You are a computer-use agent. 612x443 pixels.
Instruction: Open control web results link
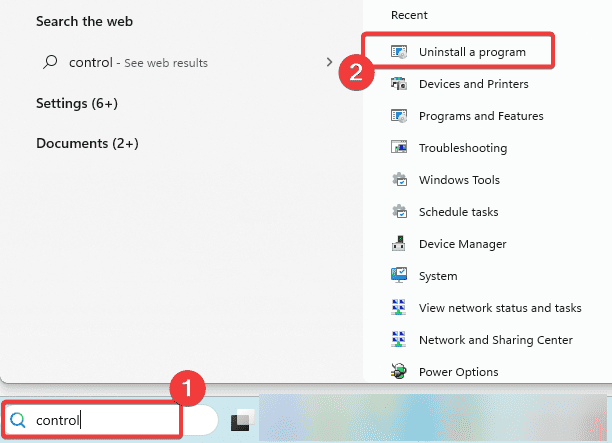click(138, 62)
